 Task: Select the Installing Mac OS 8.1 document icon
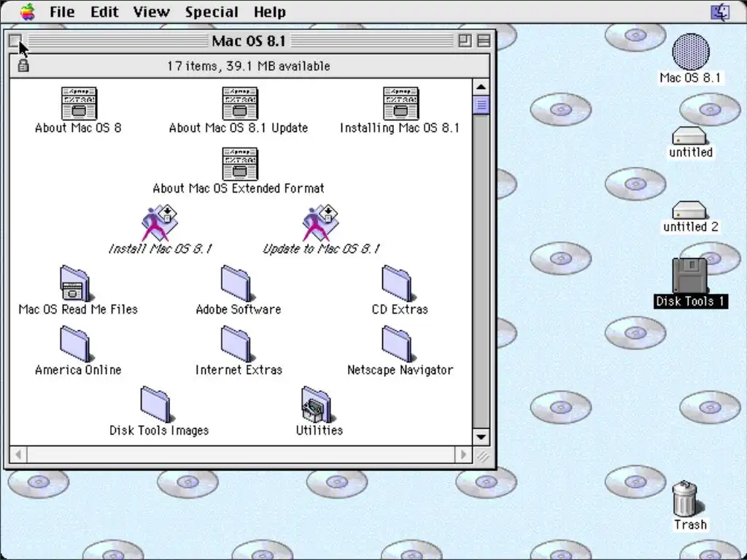pos(400,104)
